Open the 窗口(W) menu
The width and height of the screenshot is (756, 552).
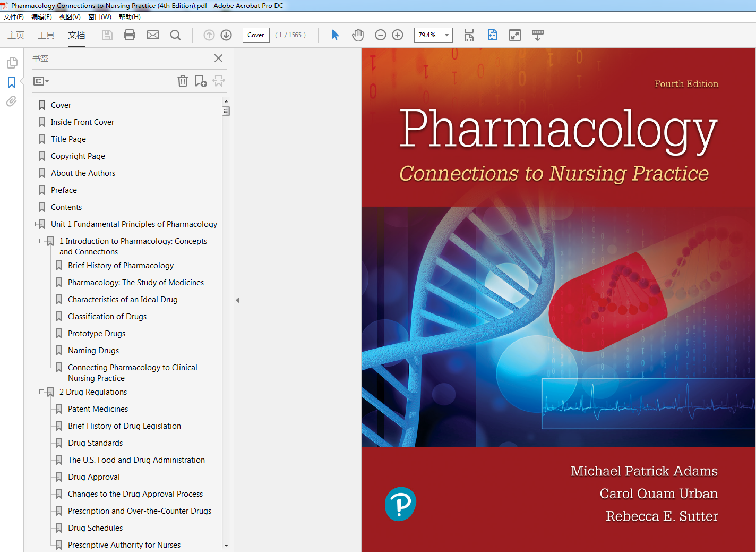(x=100, y=17)
